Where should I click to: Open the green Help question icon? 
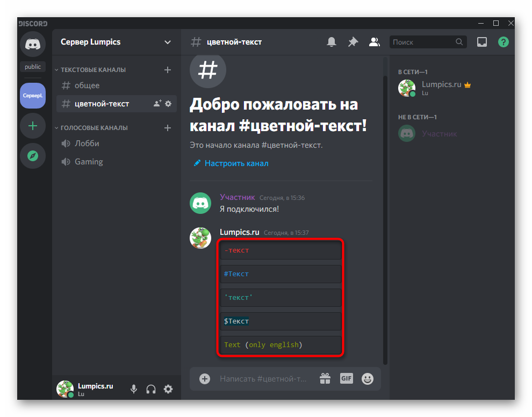(x=503, y=42)
